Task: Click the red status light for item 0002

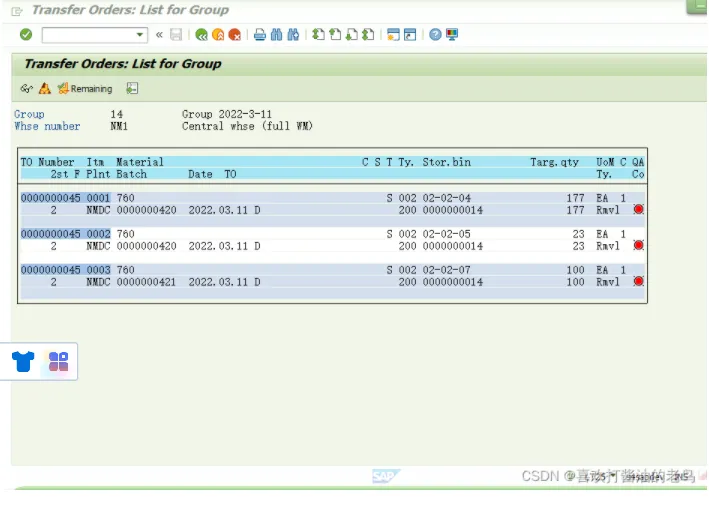Action: (638, 246)
